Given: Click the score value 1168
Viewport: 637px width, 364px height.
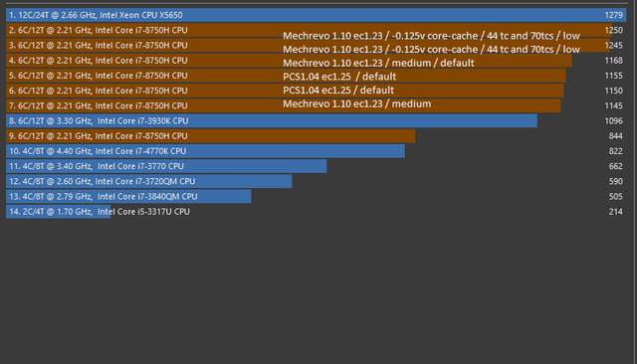Looking at the screenshot, I should [x=613, y=61].
